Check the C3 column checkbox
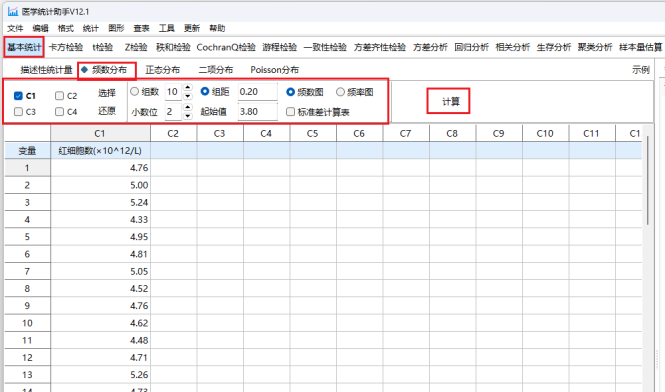The height and width of the screenshot is (392, 665). pyautogui.click(x=18, y=112)
